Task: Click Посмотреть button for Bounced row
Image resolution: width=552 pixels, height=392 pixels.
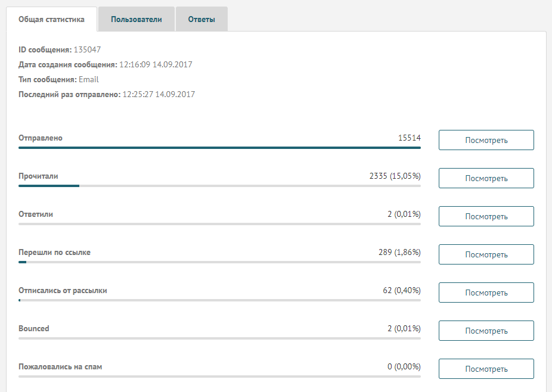Action: pos(486,331)
